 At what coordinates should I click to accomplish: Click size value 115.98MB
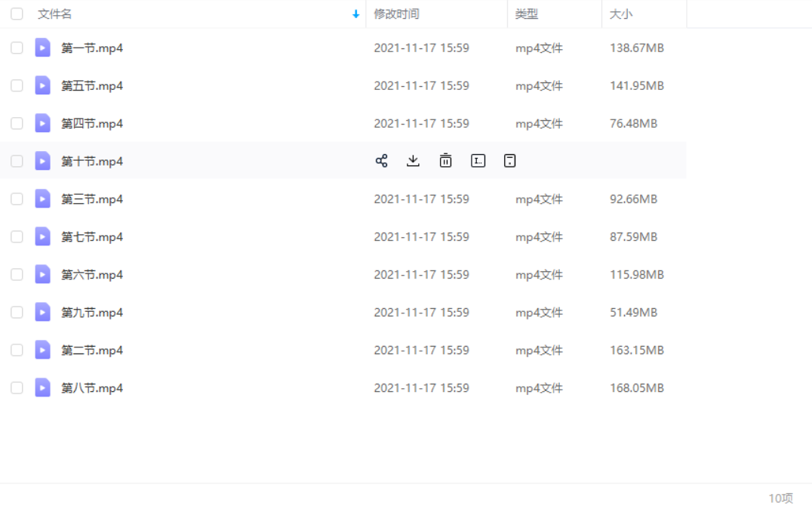pos(637,275)
